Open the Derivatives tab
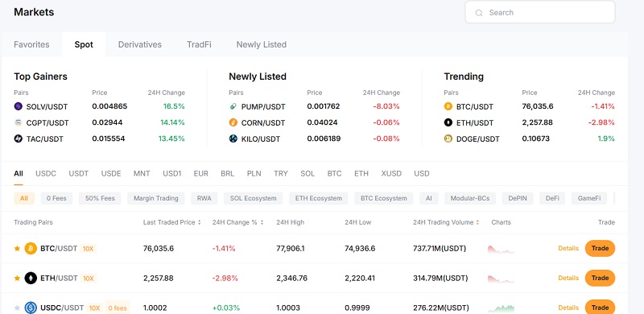Screen dimensions: 644x314 coord(139,44)
